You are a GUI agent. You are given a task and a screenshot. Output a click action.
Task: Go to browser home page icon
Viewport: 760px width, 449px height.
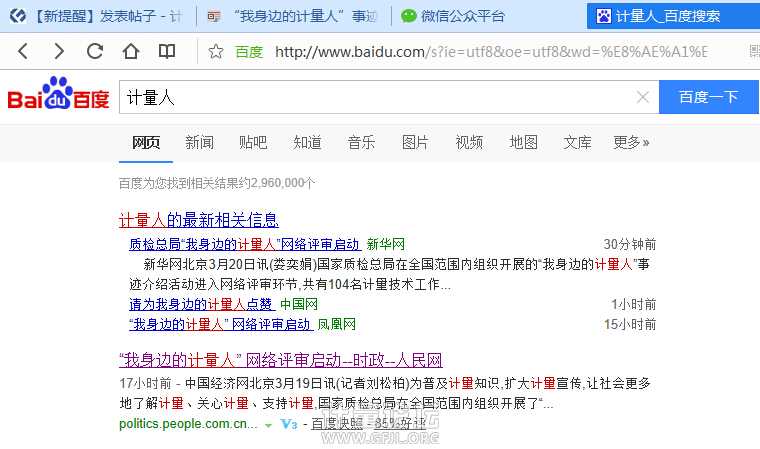tap(131, 52)
